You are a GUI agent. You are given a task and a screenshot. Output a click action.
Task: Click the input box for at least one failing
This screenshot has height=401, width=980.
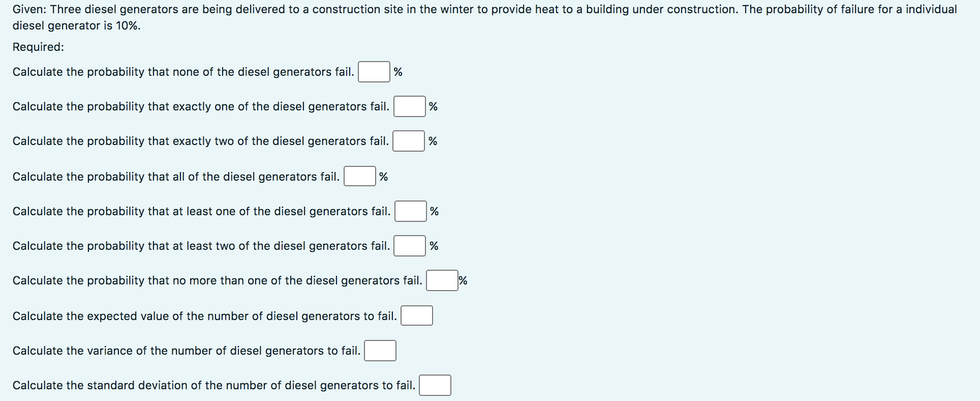410,211
